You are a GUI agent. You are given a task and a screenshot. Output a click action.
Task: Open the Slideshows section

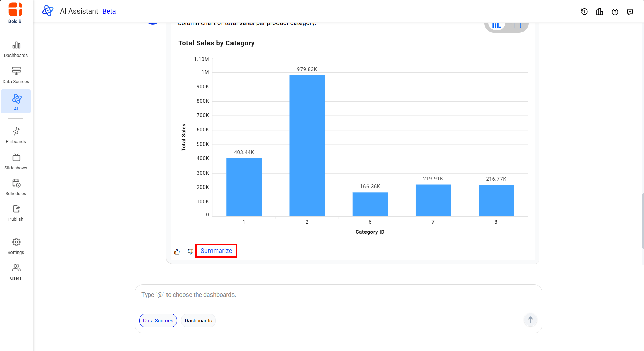pos(16,161)
